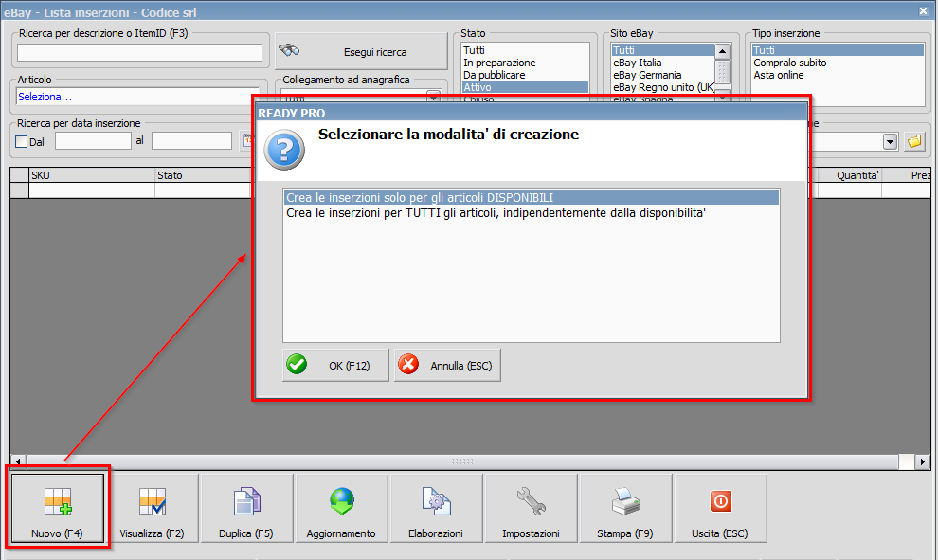Tick the Dal date checkbox

[x=22, y=142]
